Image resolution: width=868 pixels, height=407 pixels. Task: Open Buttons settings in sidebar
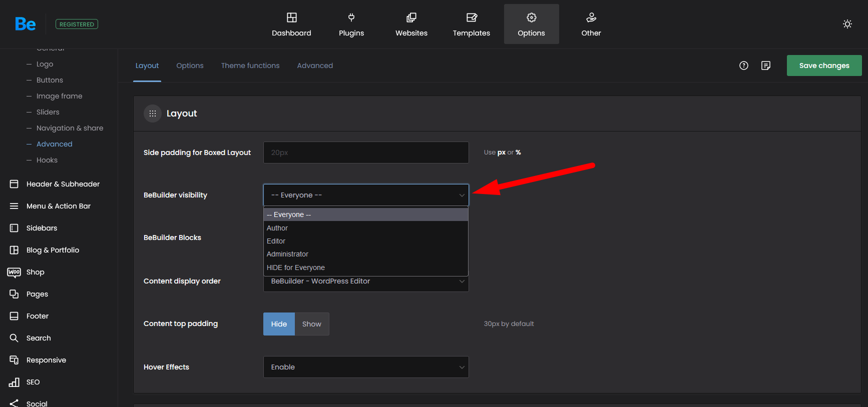tap(50, 80)
